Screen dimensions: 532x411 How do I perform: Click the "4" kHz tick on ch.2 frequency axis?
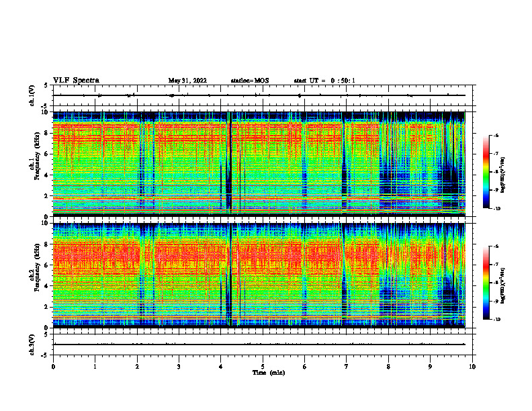[46, 286]
